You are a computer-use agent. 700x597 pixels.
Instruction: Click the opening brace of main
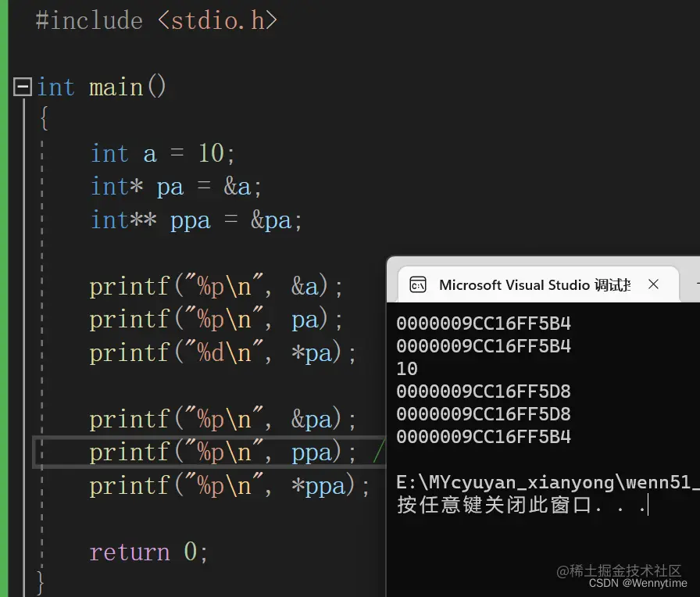point(44,118)
